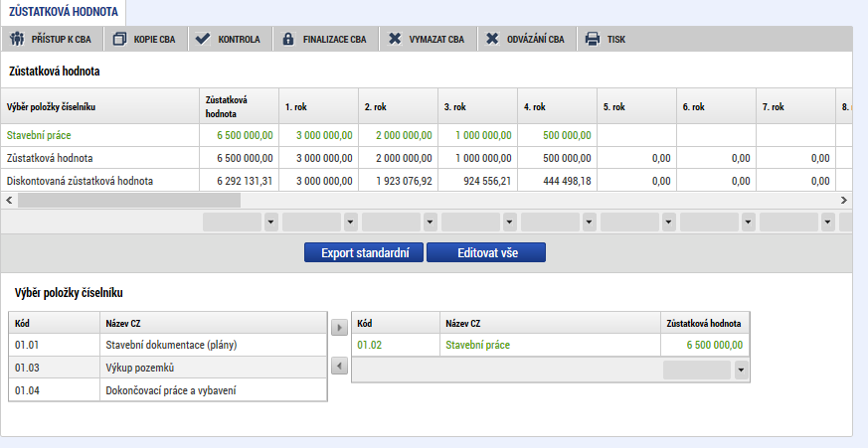The image size is (868, 448).
Task: Click the horizontal scrollbar right arrow
Action: click(x=844, y=201)
